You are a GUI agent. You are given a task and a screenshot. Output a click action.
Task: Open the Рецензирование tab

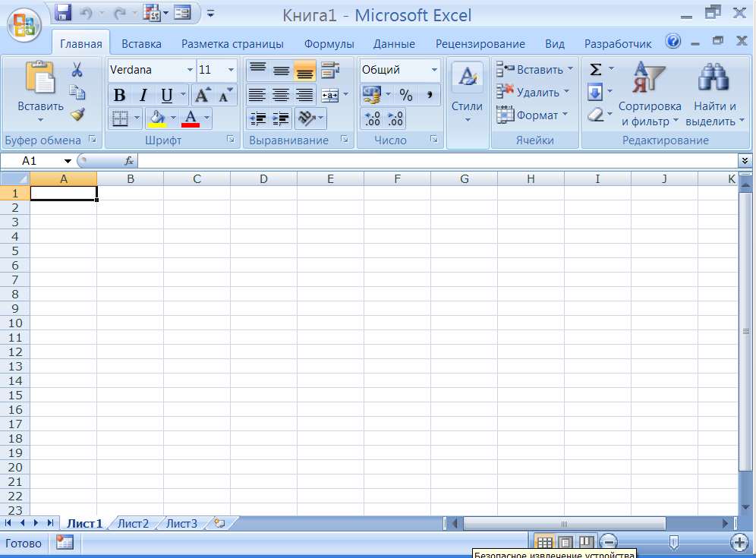click(480, 44)
